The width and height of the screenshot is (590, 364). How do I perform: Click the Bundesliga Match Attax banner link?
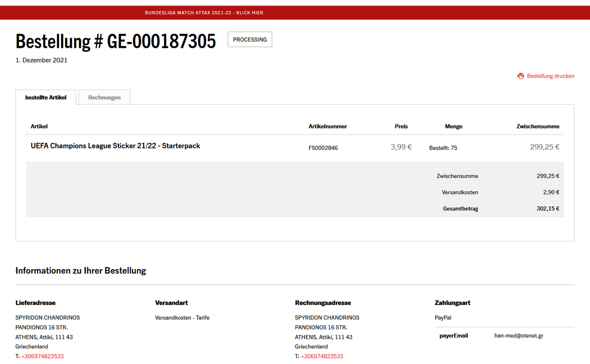point(204,13)
